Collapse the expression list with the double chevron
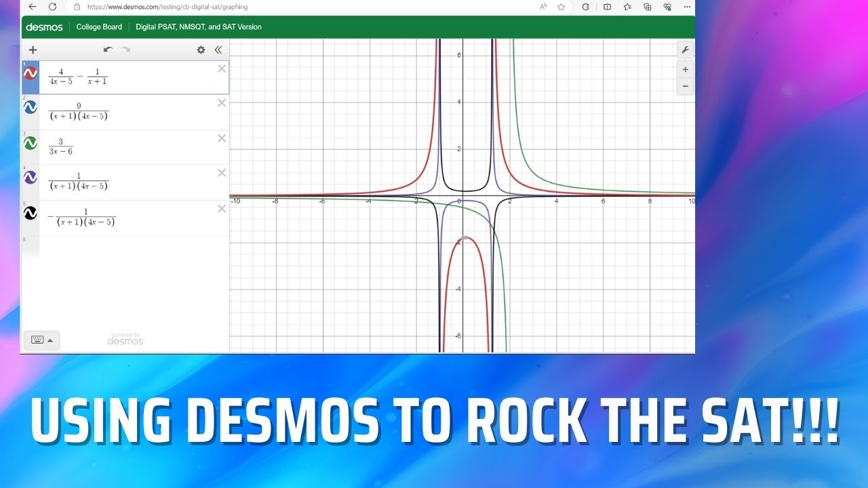 (x=218, y=49)
